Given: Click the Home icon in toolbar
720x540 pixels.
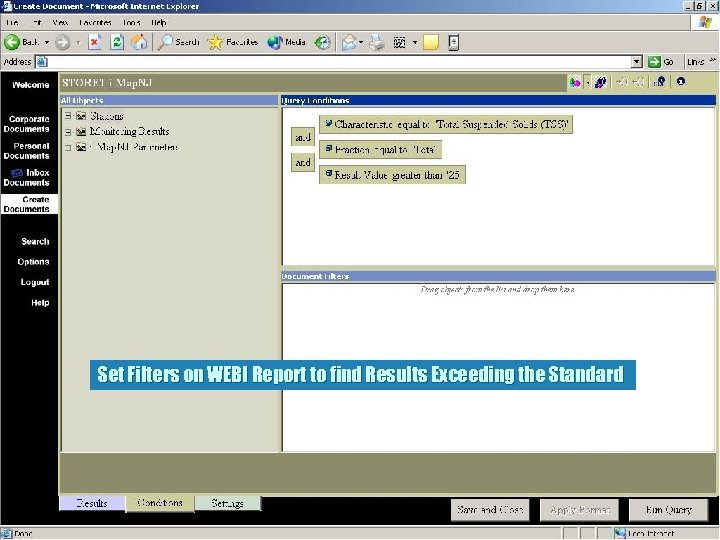Looking at the screenshot, I should tap(139, 42).
